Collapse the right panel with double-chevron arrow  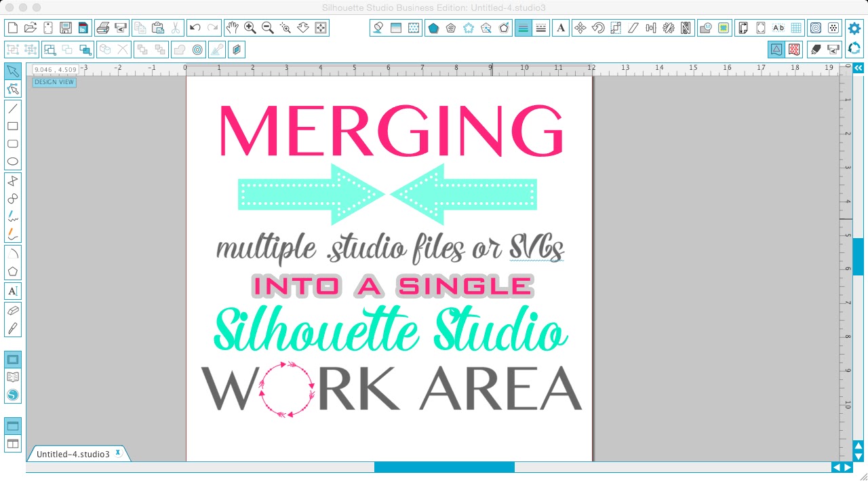point(858,67)
